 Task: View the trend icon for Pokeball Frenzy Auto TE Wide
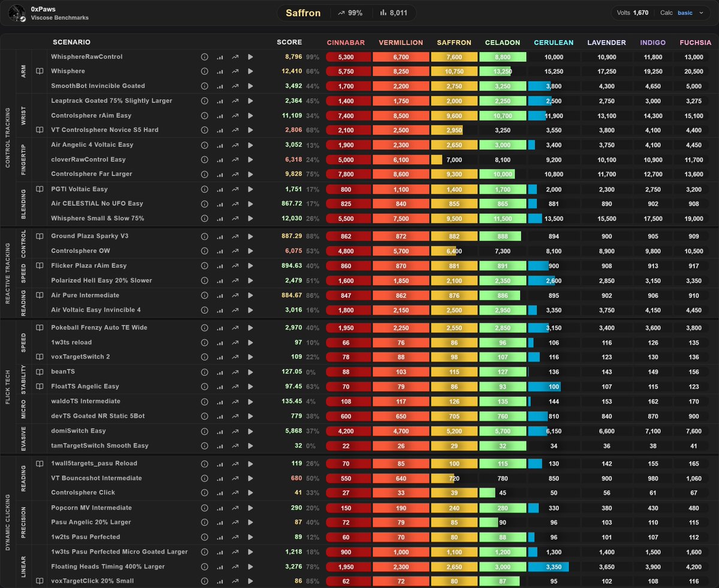235,328
